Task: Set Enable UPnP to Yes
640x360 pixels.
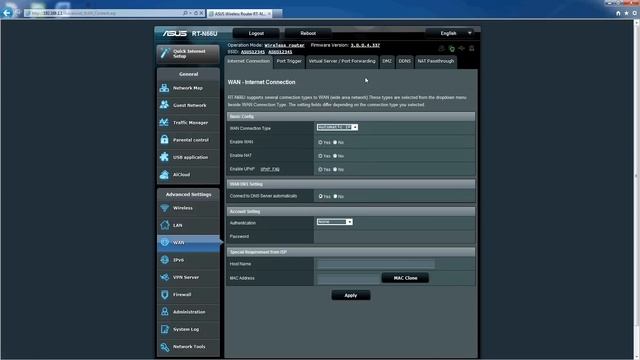Action: [x=320, y=169]
